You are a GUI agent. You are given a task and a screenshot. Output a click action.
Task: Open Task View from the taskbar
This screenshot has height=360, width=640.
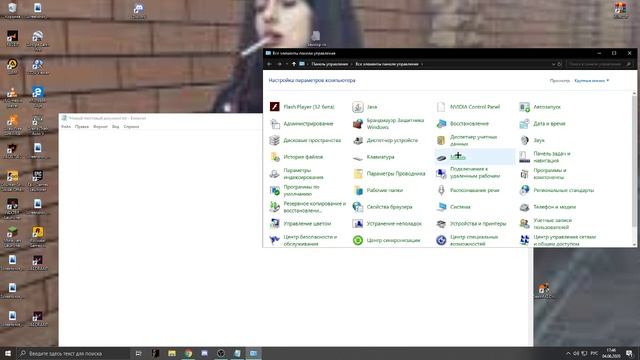pos(139,353)
